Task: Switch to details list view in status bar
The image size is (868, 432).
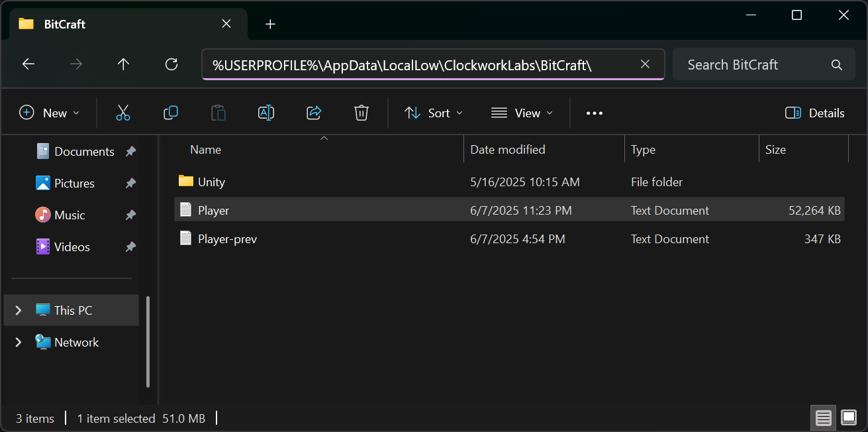Action: tap(824, 418)
